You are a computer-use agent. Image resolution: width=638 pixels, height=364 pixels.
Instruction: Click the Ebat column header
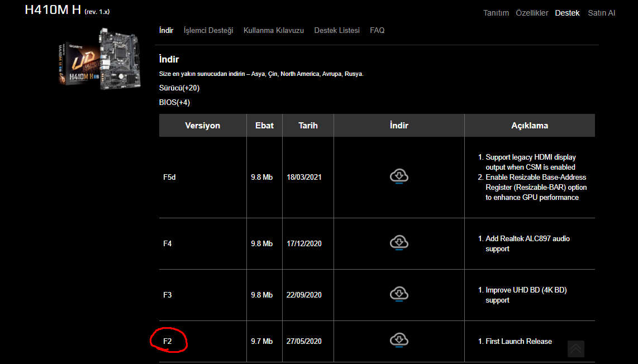264,126
